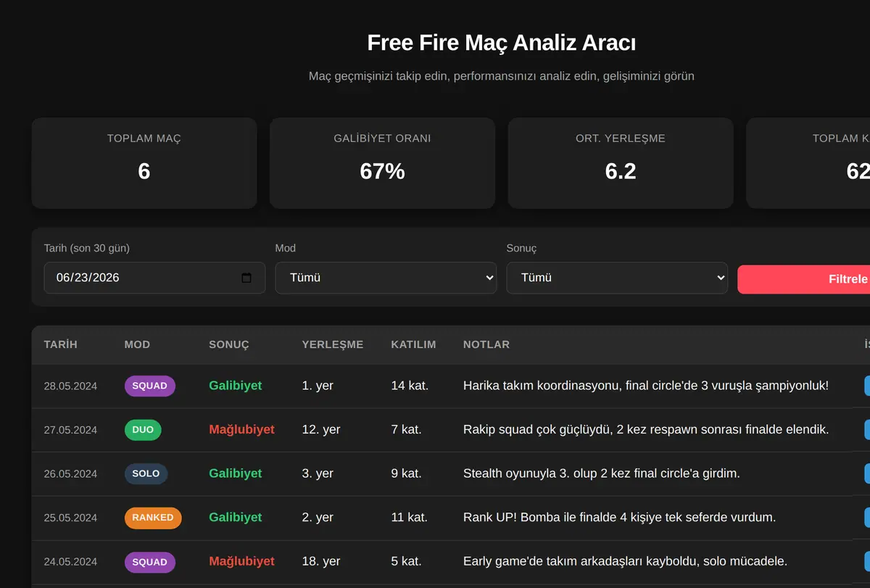Click the ORT. YERLEŞME 6.2 stat card
Viewport: 870px width, 588px height.
click(621, 163)
